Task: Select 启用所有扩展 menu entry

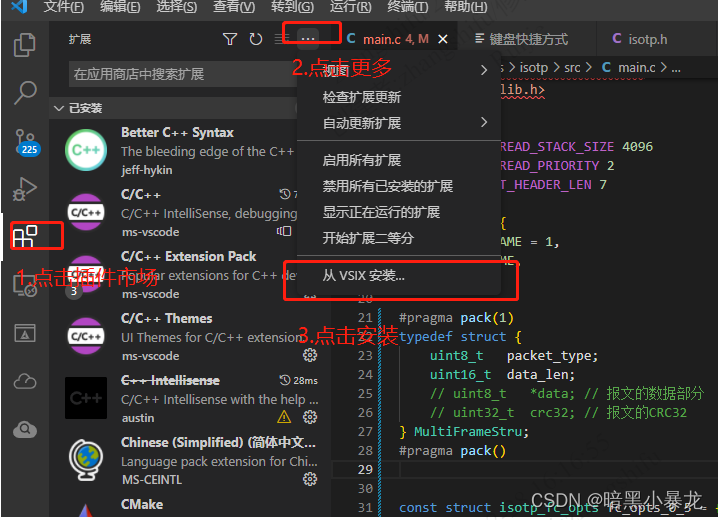Action: pos(399,160)
